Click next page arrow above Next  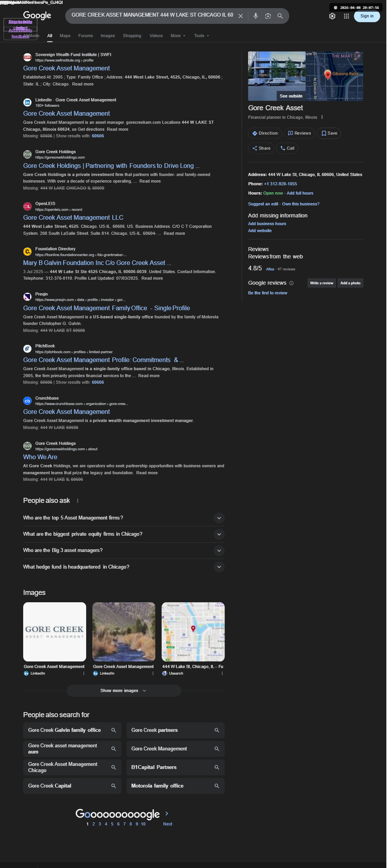coord(167,813)
